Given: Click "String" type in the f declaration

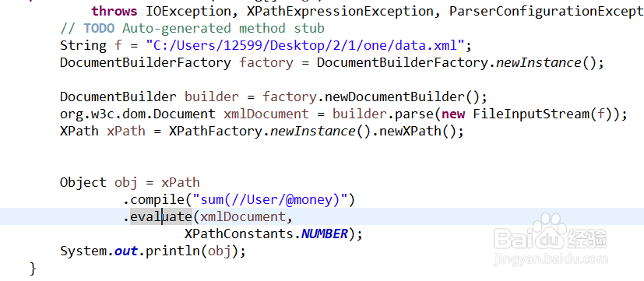Looking at the screenshot, I should pos(83,45).
